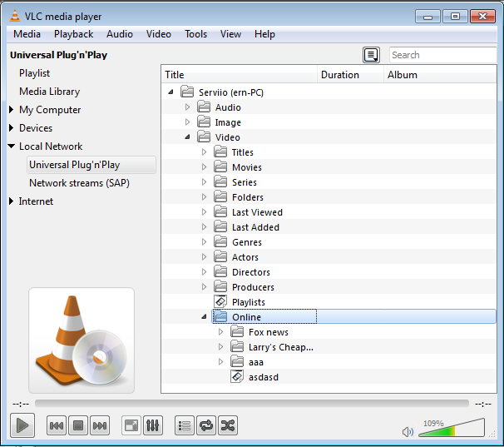
Task: Skip to next media track
Action: (100, 425)
